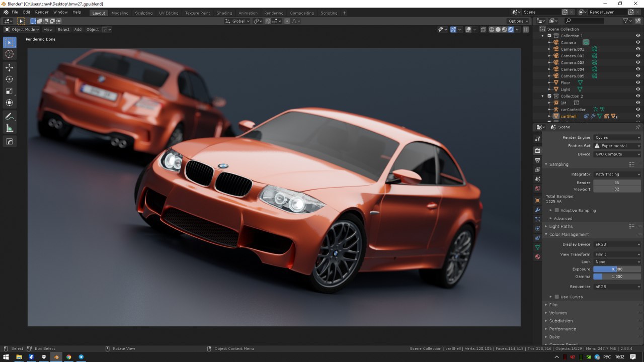Open the Particles properties tab

(537, 219)
